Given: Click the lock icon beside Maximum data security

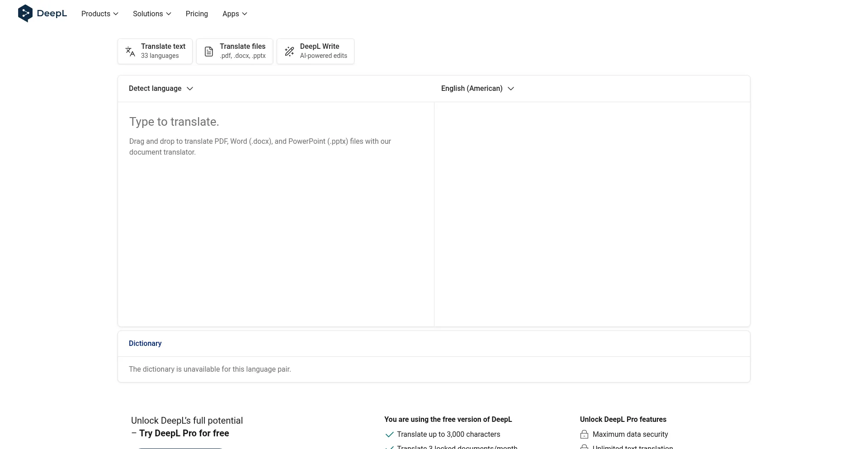Looking at the screenshot, I should [x=584, y=435].
